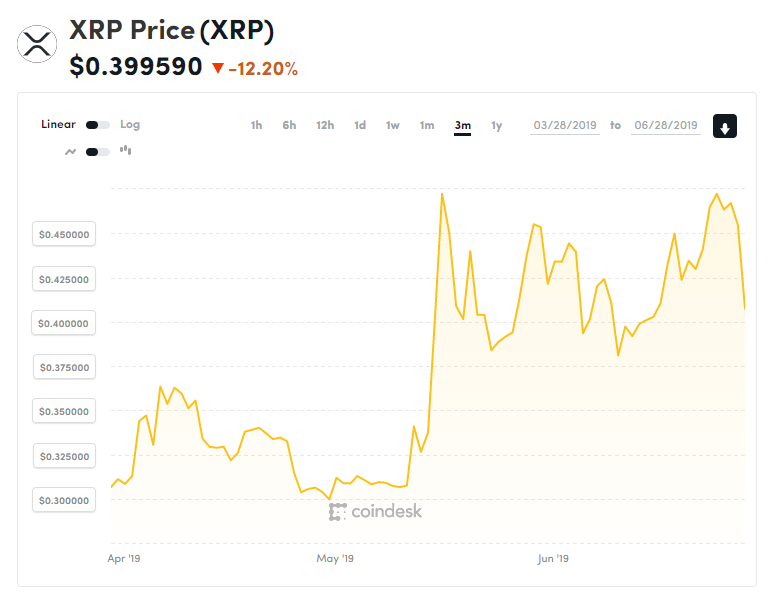
Task: Click the Coindesk watermark logo
Action: pos(376,511)
